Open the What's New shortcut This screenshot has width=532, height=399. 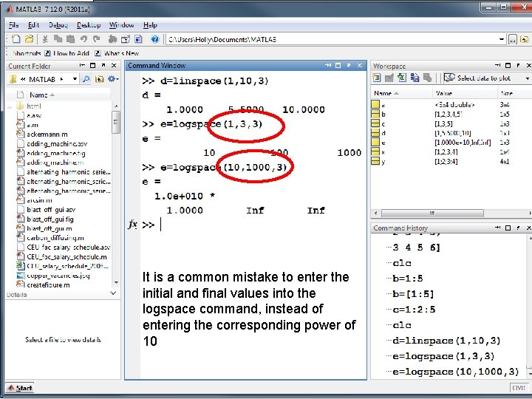[117, 53]
